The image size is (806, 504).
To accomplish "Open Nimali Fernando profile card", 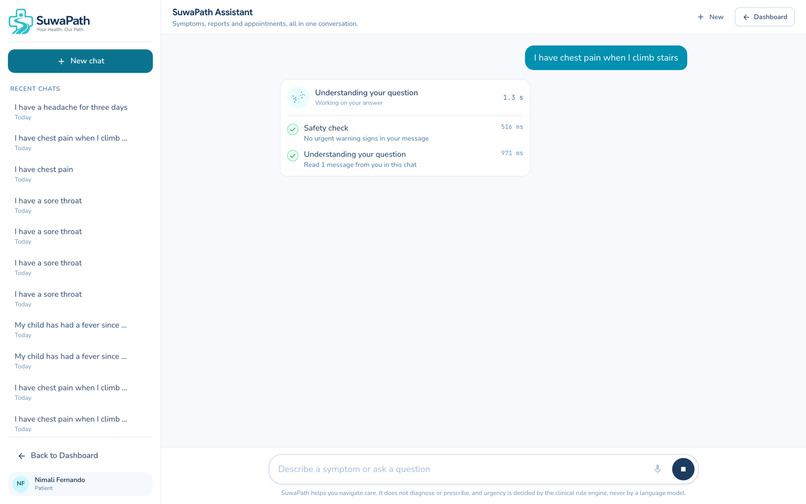I will [80, 483].
